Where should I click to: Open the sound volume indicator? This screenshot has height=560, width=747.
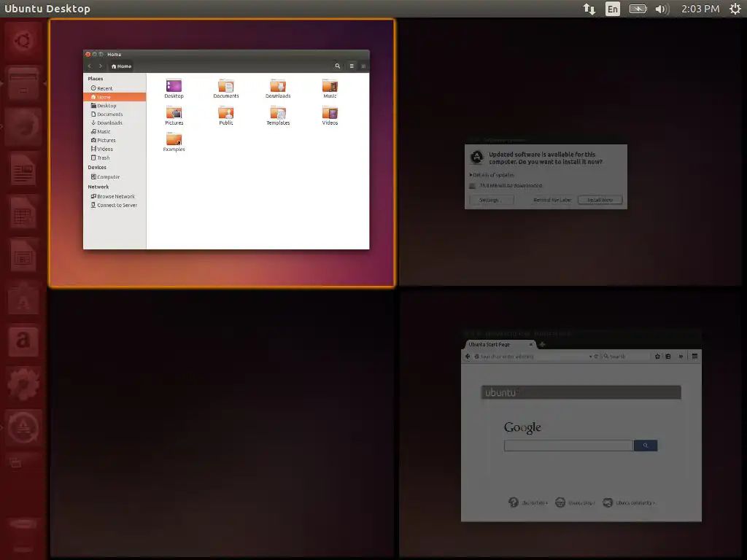tap(662, 9)
